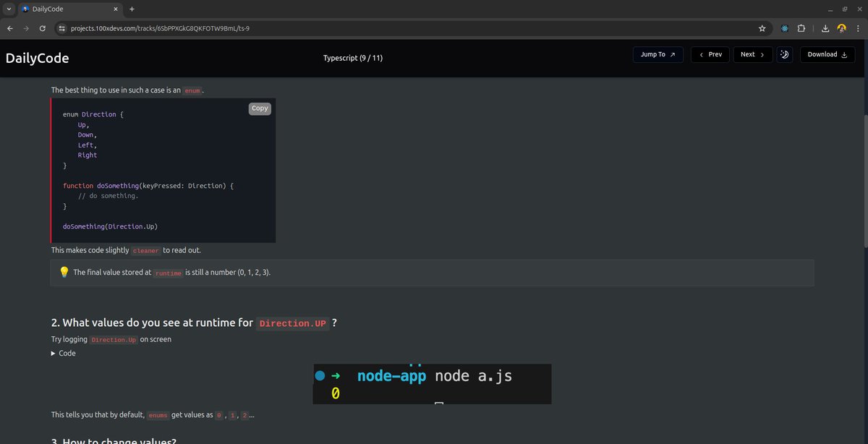The width and height of the screenshot is (868, 444).
Task: Reload the page with refresh icon
Action: point(43,28)
